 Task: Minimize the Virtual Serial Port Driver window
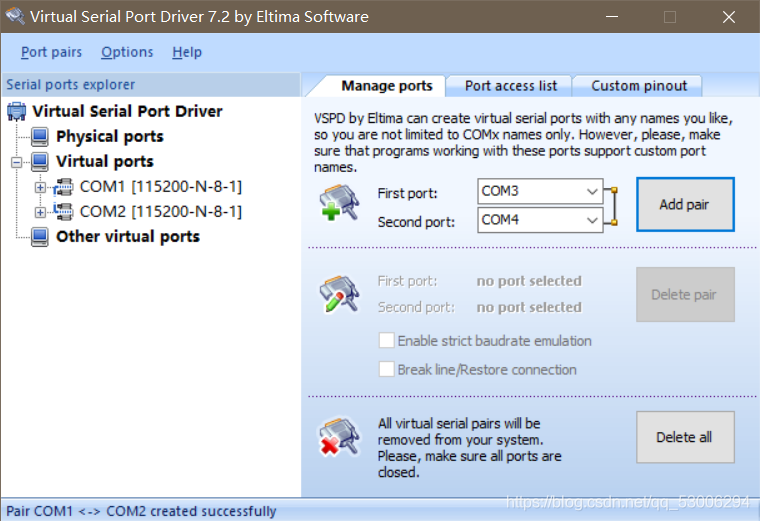click(x=612, y=16)
